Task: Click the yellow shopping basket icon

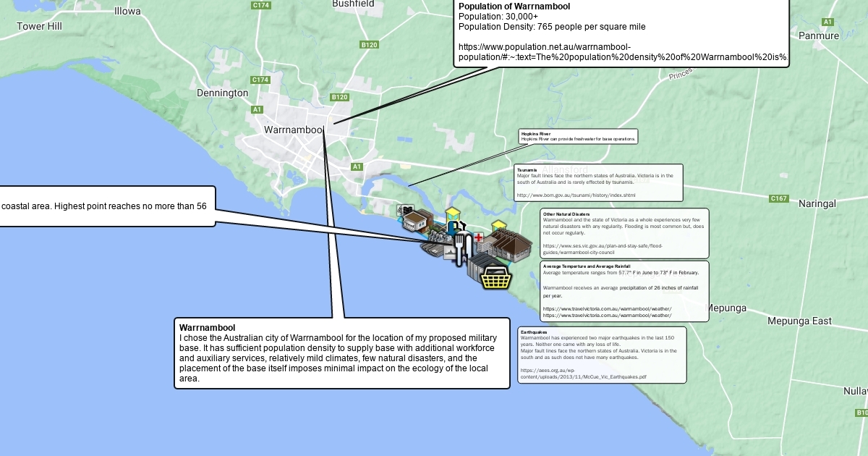Action: [496, 277]
